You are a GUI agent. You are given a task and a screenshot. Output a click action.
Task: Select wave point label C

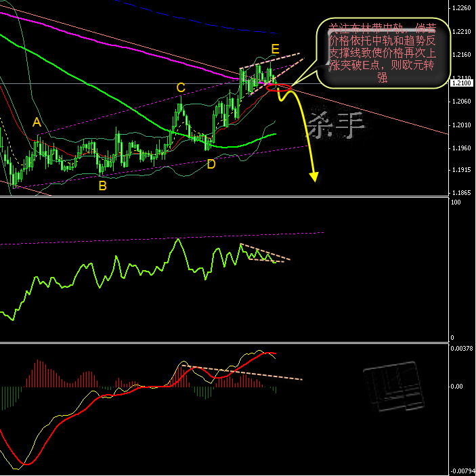coord(181,88)
